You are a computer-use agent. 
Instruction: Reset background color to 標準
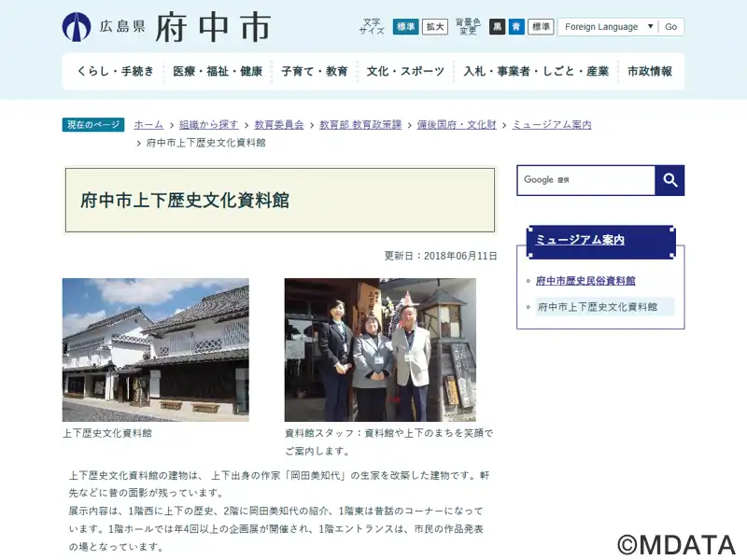pos(541,27)
